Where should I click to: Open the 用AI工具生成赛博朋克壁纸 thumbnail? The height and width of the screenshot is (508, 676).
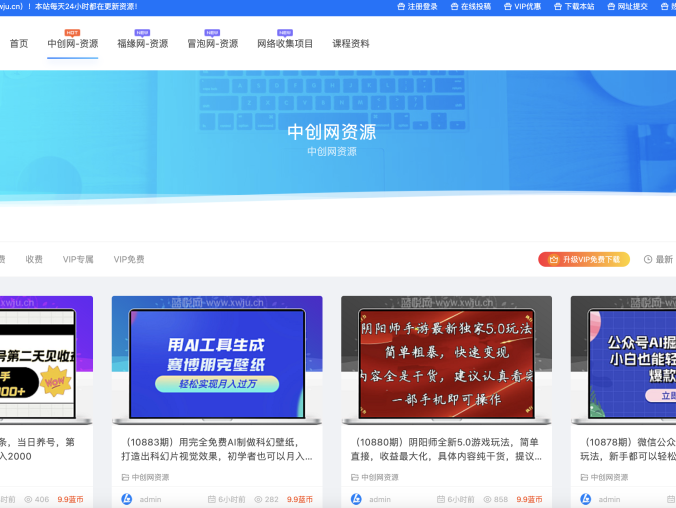tap(217, 360)
